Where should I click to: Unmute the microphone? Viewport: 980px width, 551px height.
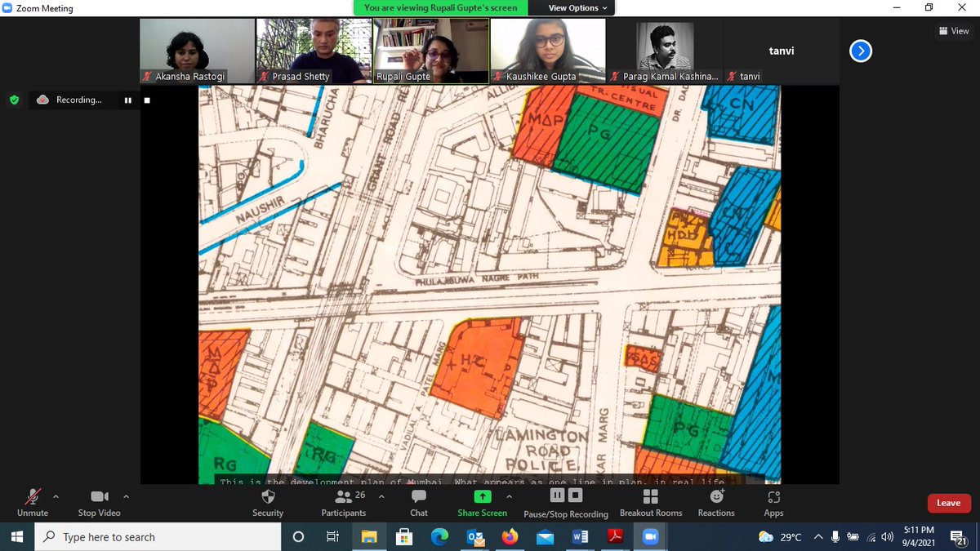pyautogui.click(x=33, y=502)
